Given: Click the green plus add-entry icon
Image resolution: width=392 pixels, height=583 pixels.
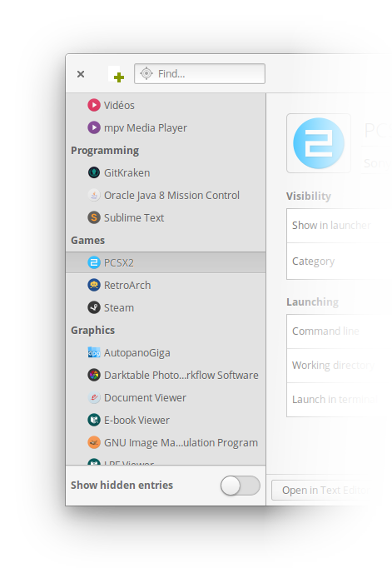Looking at the screenshot, I should pos(117,75).
